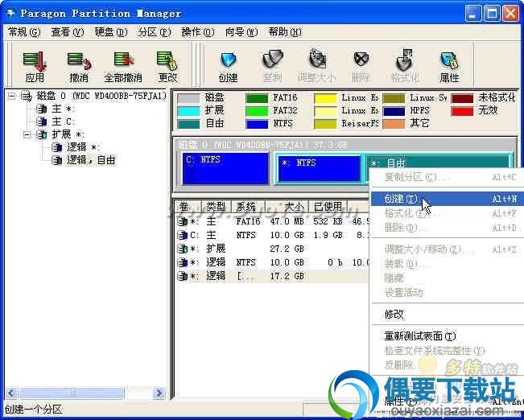The height and width of the screenshot is (420, 524).
Task: Click the NTFS blue legend swatch
Action: click(x=257, y=124)
